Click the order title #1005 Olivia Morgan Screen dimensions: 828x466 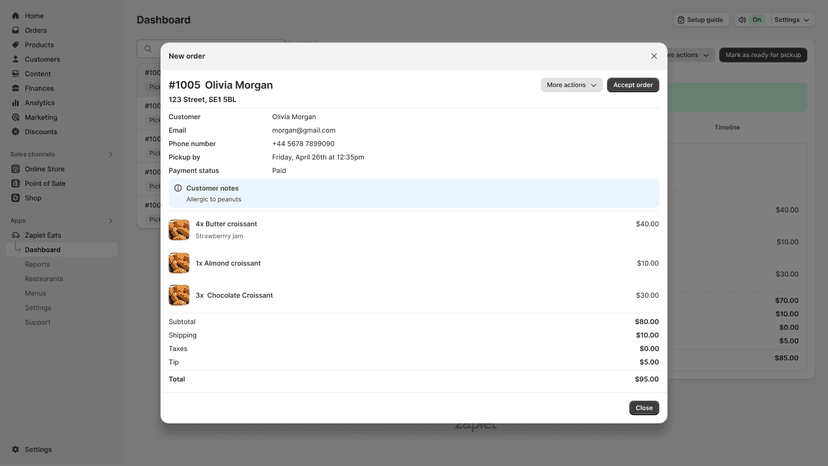click(221, 85)
